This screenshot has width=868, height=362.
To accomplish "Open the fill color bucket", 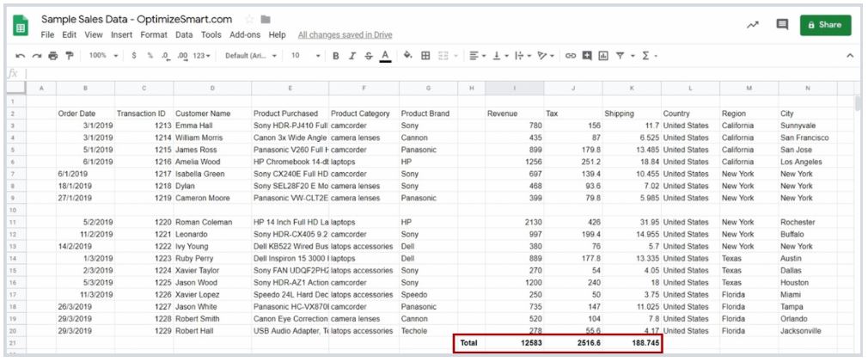I will (408, 55).
